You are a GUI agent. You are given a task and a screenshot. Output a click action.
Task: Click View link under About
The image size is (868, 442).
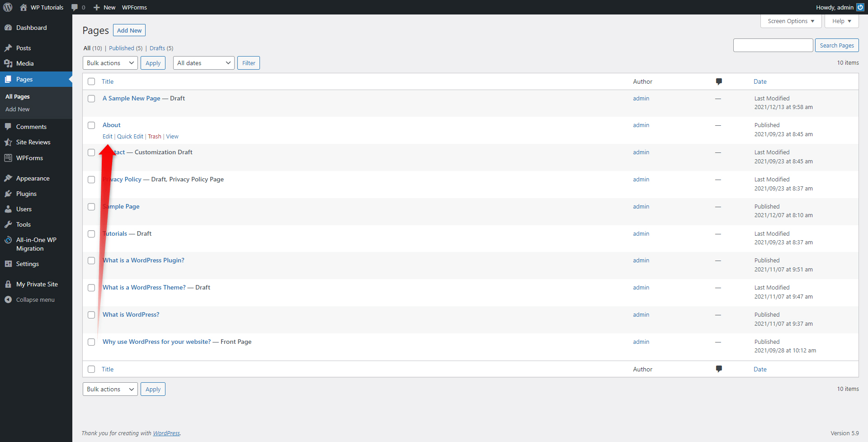click(172, 136)
